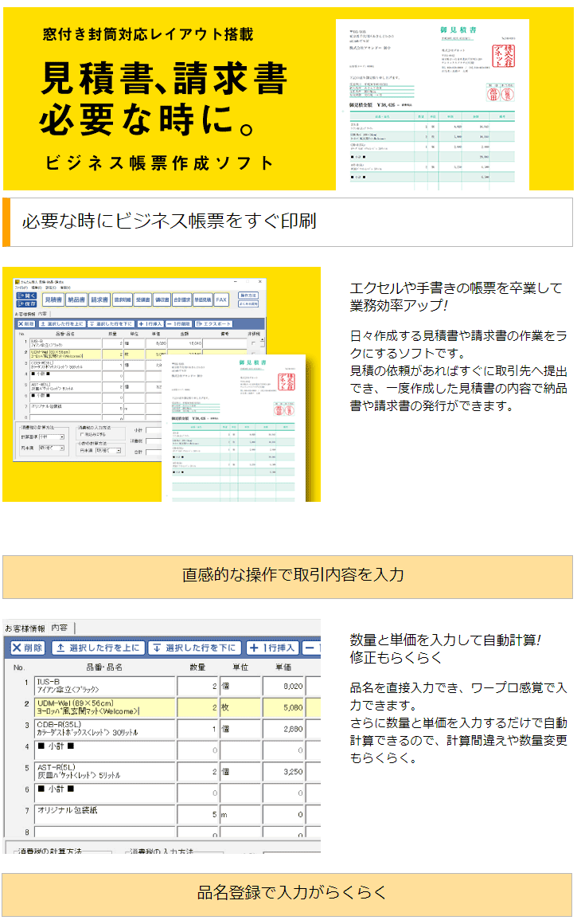The width and height of the screenshot is (581, 924).
Task: Click the IUS-B item name cell
Action: 105,686
